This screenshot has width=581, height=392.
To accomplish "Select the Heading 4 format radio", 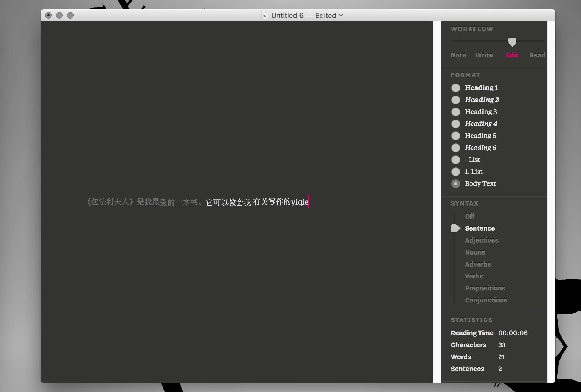I will click(455, 124).
